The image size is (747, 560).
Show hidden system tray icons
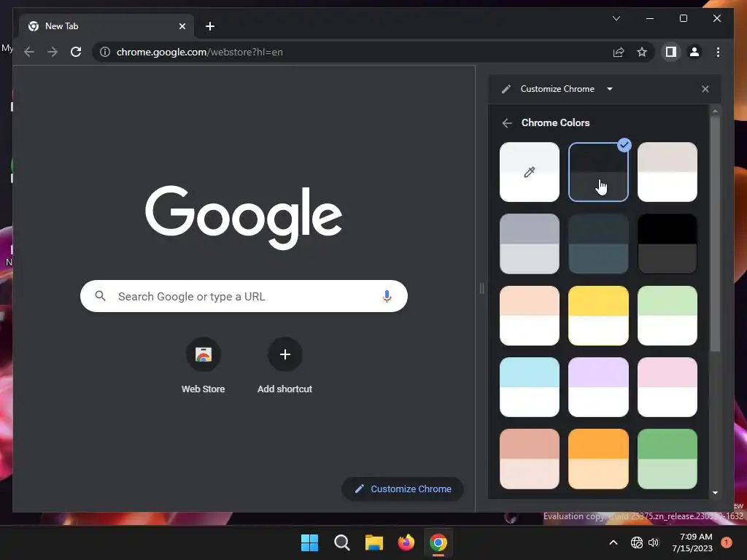[x=614, y=542]
